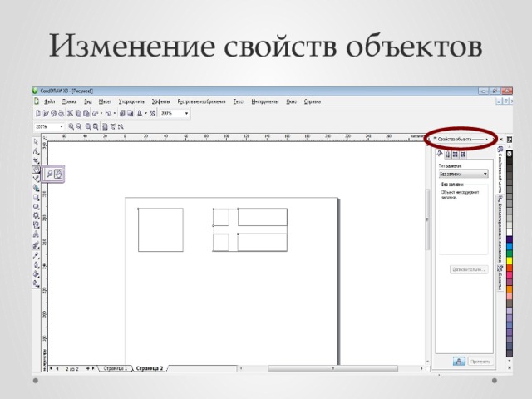The height and width of the screenshot is (399, 532).
Task: Click the Undo toolbar icon
Action: (x=96, y=113)
